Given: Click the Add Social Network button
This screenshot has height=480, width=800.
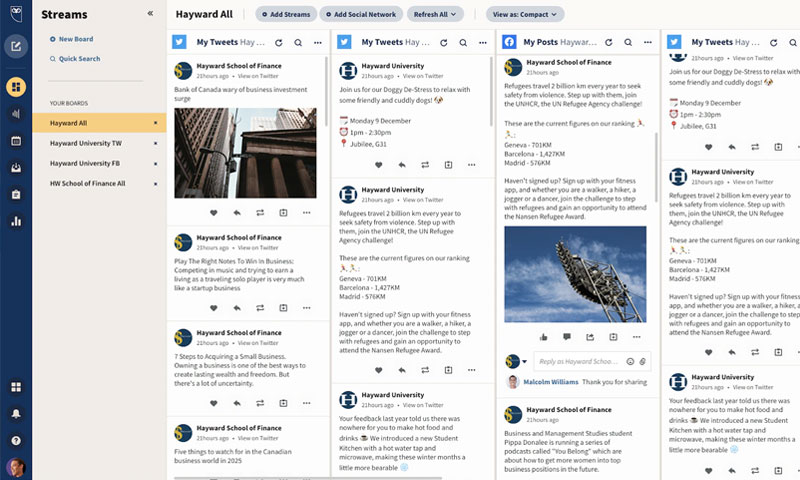Looking at the screenshot, I should [361, 14].
